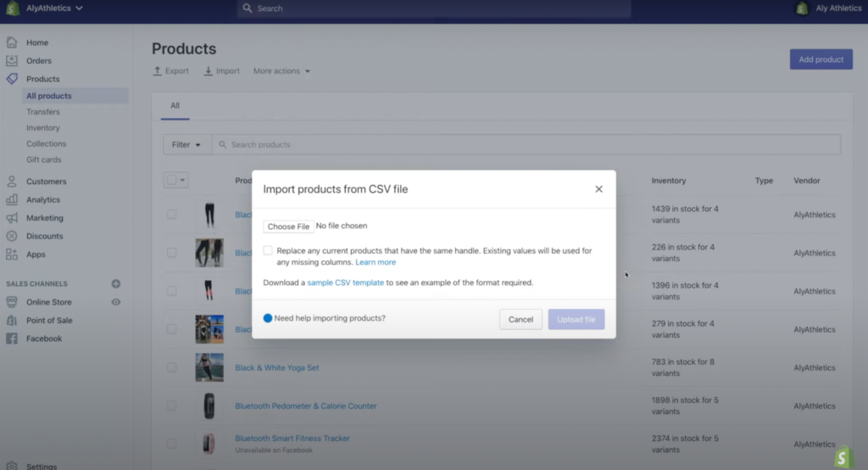Select Bluetooth Smart Fitness Tracker checkbox

(x=171, y=444)
